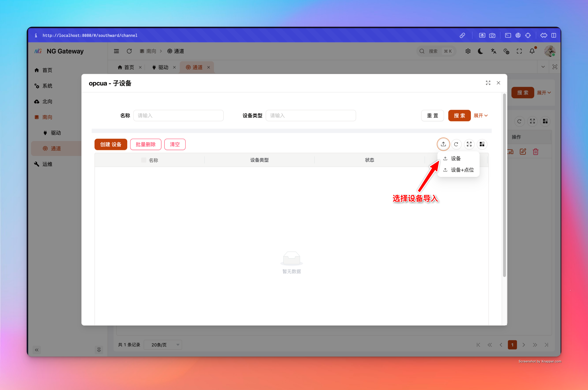Click the 批量删除 button
Image resolution: width=588 pixels, height=390 pixels.
coord(145,144)
